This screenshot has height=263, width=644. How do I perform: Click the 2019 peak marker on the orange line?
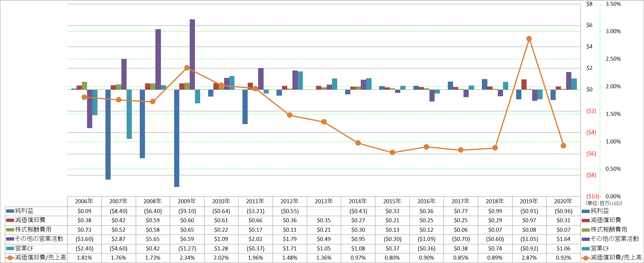coord(529,39)
